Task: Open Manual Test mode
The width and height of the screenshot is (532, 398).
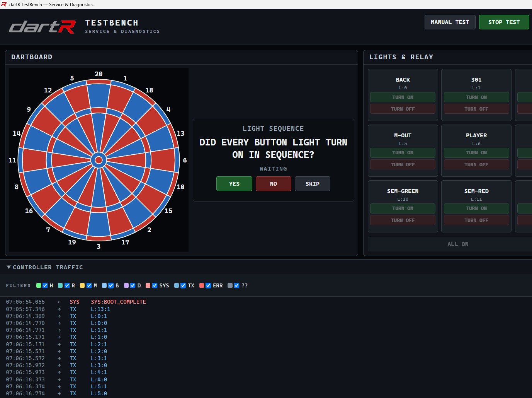Action: tap(450, 22)
